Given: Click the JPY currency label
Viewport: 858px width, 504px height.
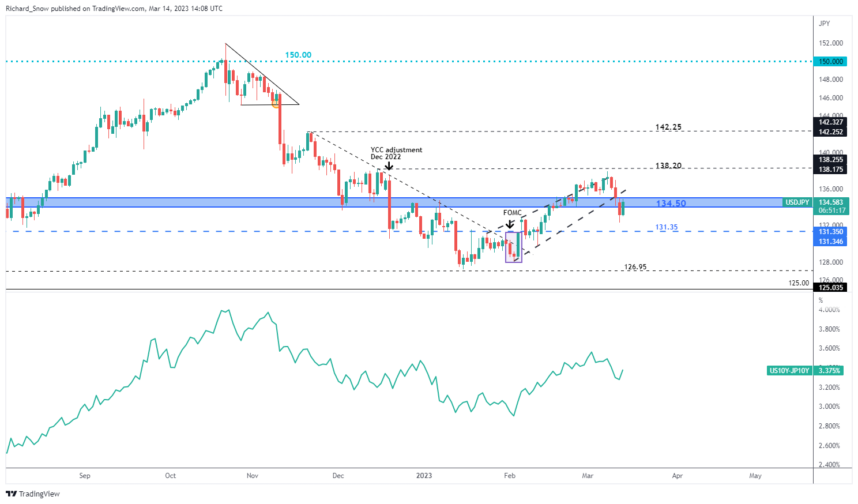Looking at the screenshot, I should coord(825,24).
